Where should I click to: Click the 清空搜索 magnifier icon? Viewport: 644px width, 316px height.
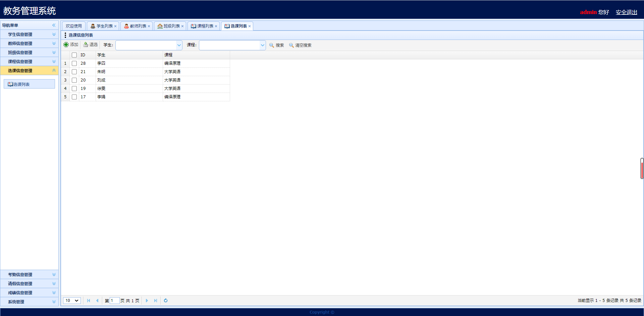[x=291, y=45]
